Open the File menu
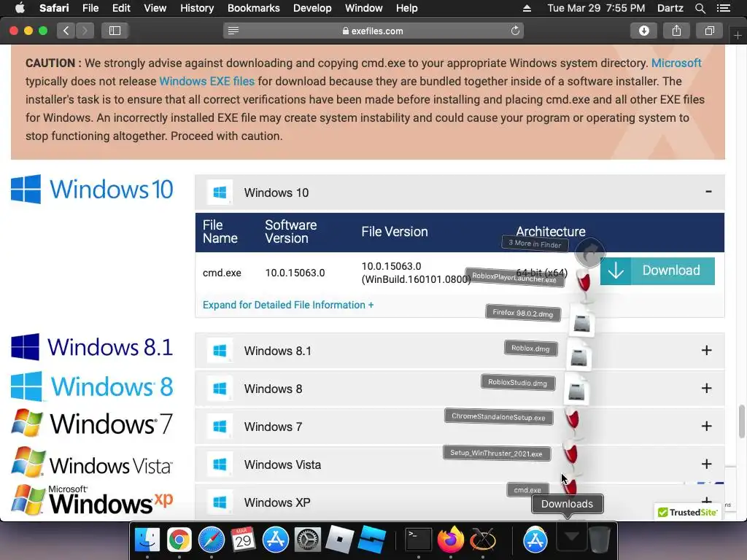747x560 pixels. 90,8
